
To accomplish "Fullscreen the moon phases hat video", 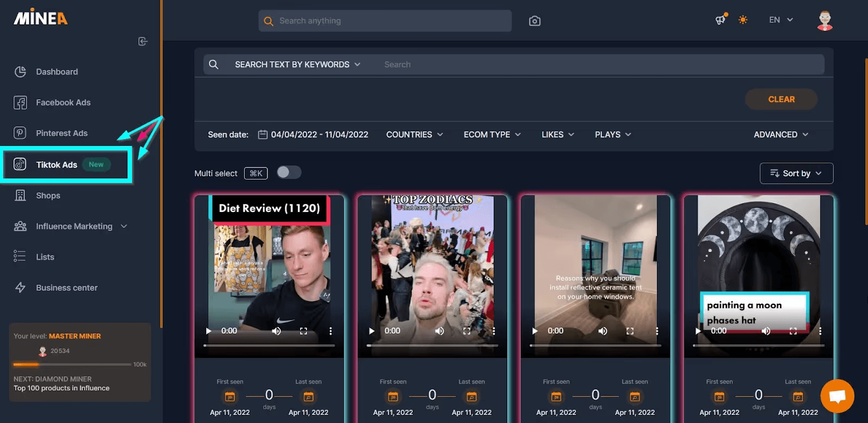I will click(x=793, y=331).
